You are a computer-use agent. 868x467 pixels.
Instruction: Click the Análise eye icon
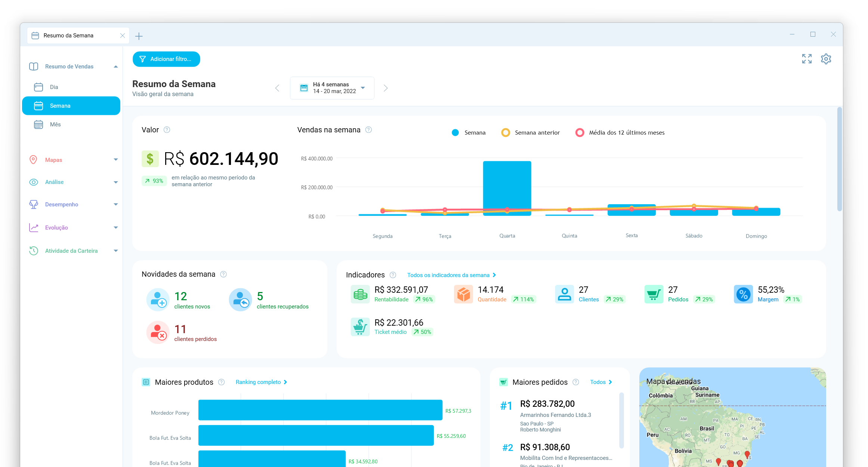pos(34,182)
